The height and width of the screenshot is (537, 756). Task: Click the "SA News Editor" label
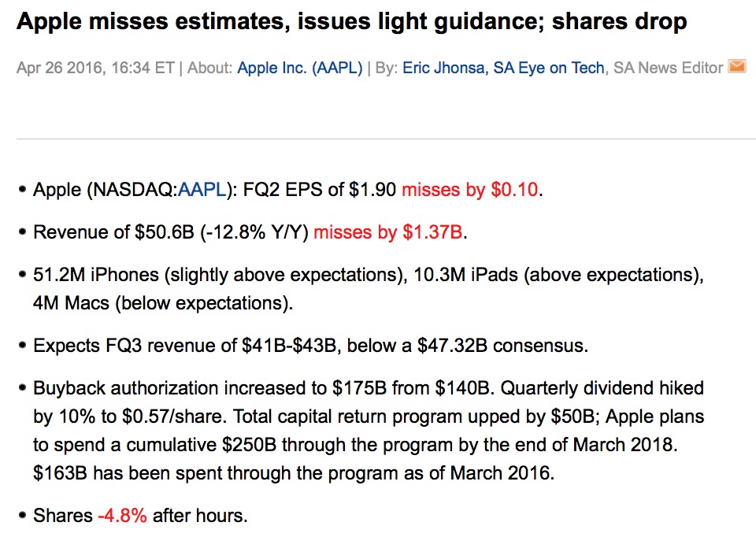(668, 68)
